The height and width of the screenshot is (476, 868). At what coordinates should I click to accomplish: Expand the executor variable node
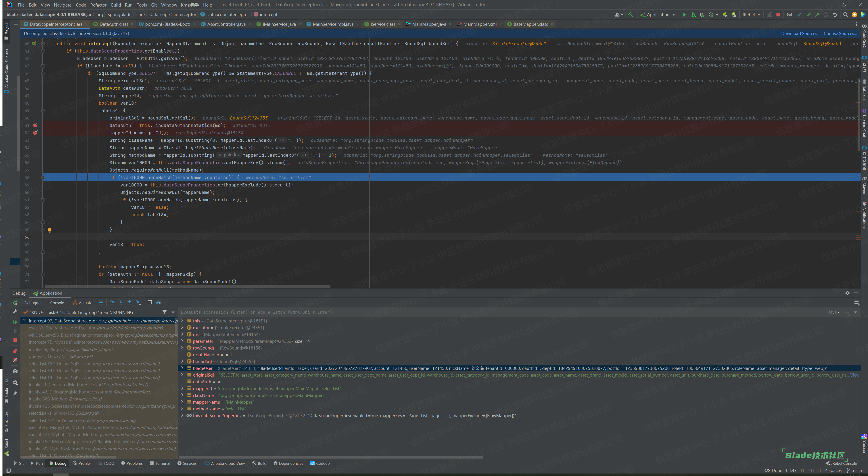[x=182, y=328]
